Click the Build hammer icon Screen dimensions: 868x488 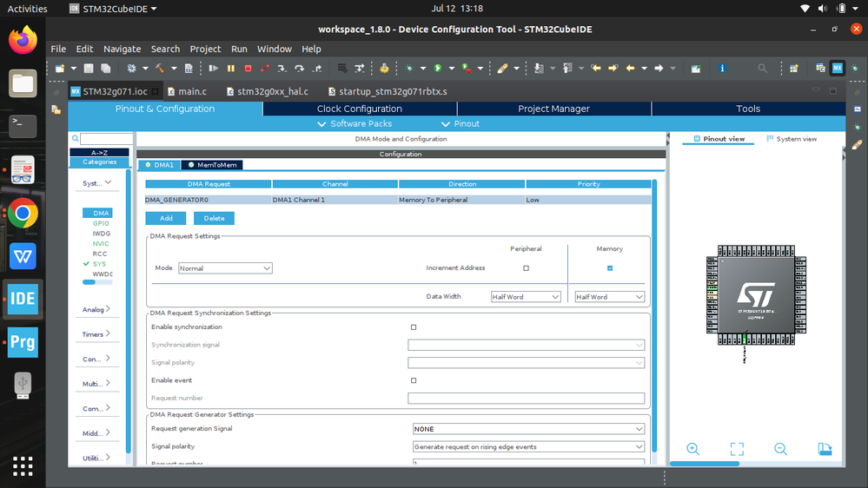pos(160,68)
